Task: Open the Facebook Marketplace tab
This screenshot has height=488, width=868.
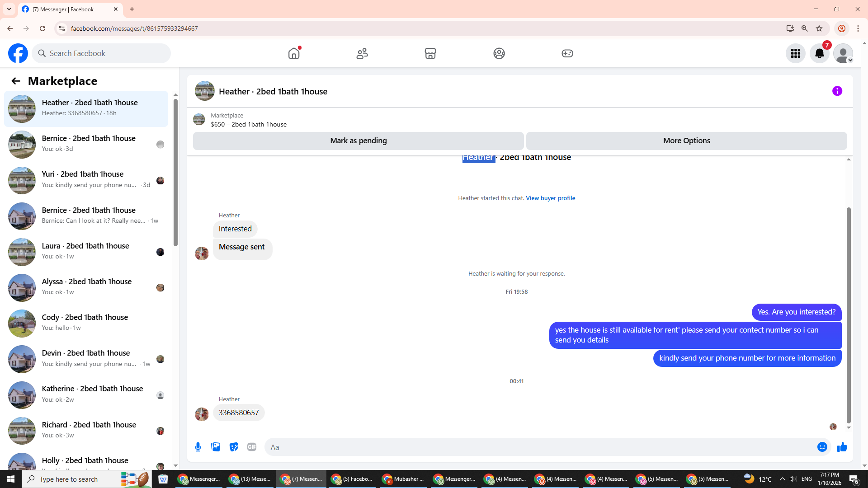Action: 430,53
